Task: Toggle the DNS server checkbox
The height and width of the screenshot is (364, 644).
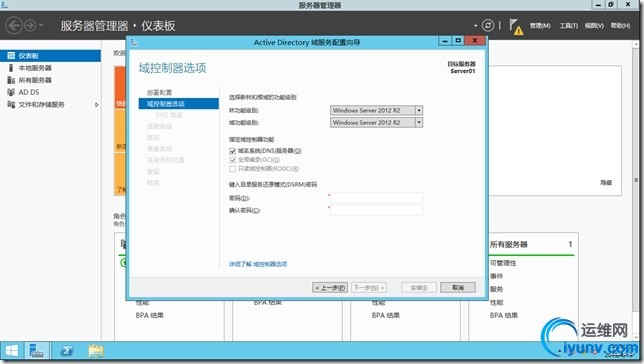Action: pos(232,151)
